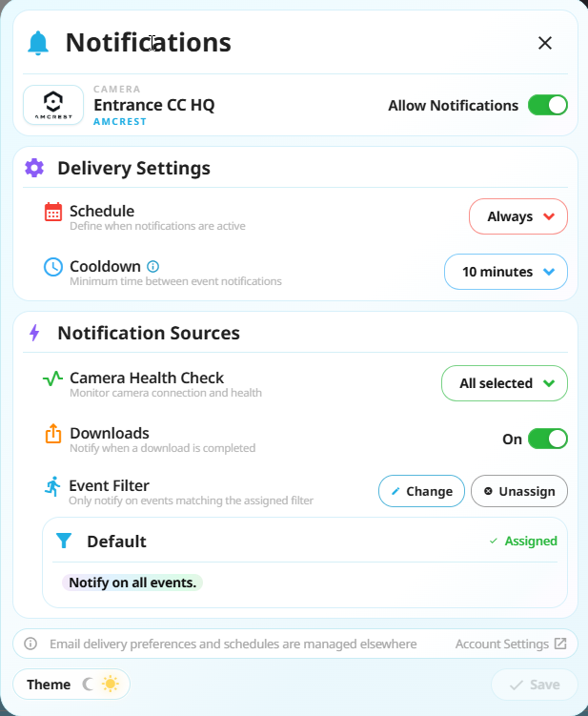Click the blue bell Notifications icon

coord(38,44)
